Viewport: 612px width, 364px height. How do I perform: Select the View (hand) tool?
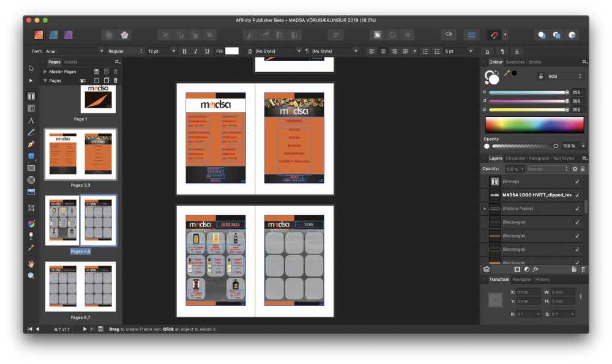[31, 264]
